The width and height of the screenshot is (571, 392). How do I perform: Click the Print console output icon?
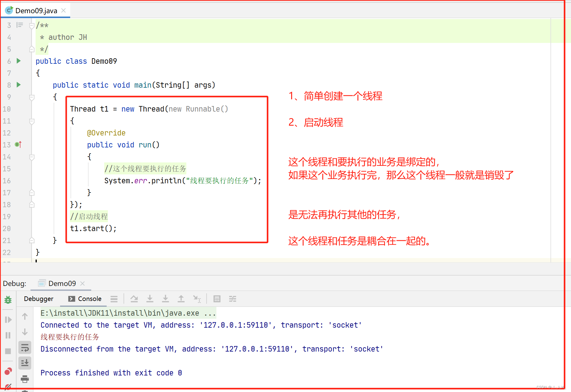click(25, 379)
